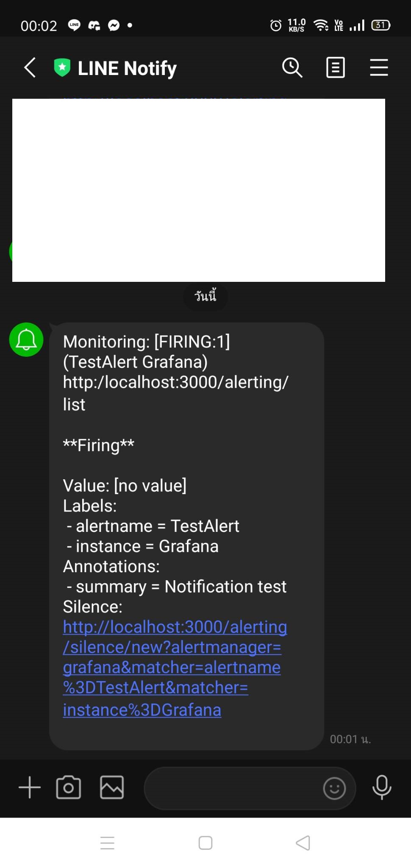
Task: Open the emoji sticker picker
Action: point(334,789)
